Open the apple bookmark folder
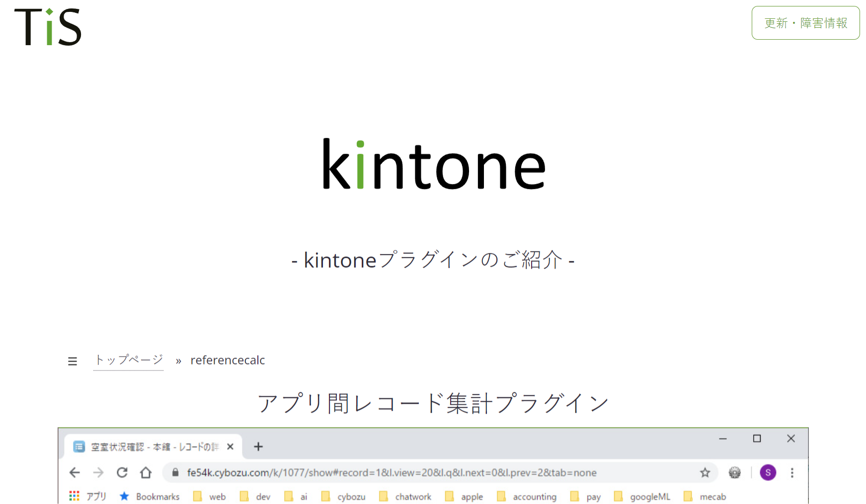 (464, 497)
